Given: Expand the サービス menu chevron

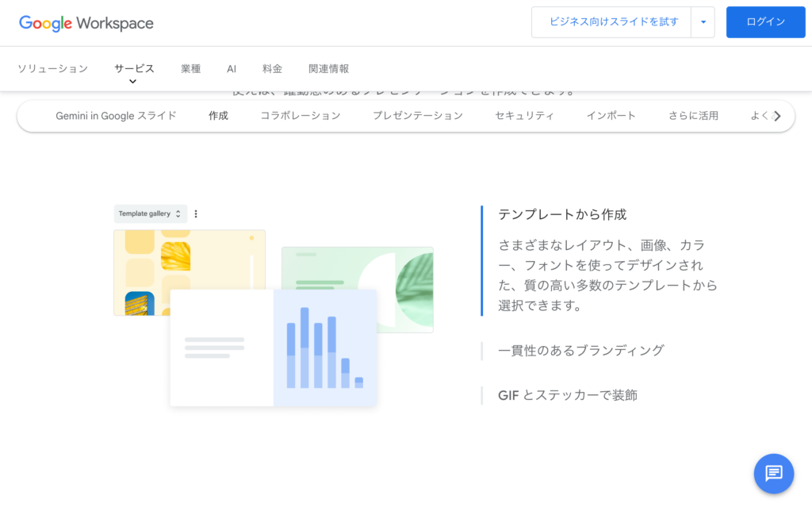Looking at the screenshot, I should (132, 82).
